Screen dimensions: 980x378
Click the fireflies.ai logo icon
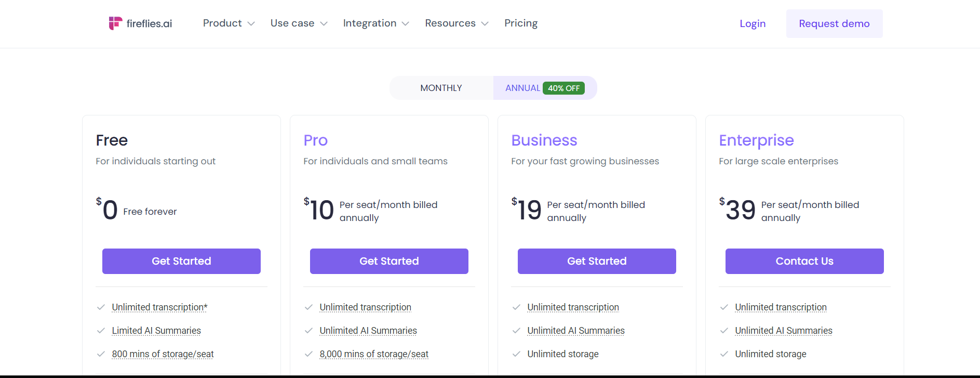pyautogui.click(x=115, y=23)
